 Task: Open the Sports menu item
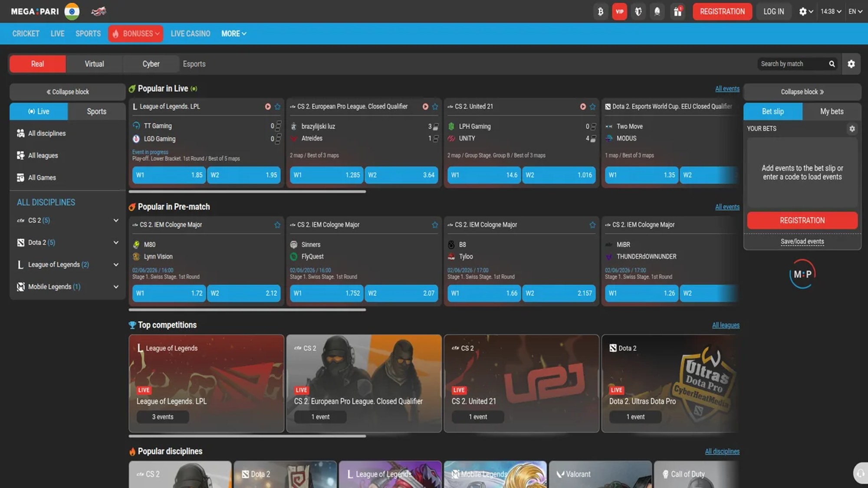click(x=88, y=33)
